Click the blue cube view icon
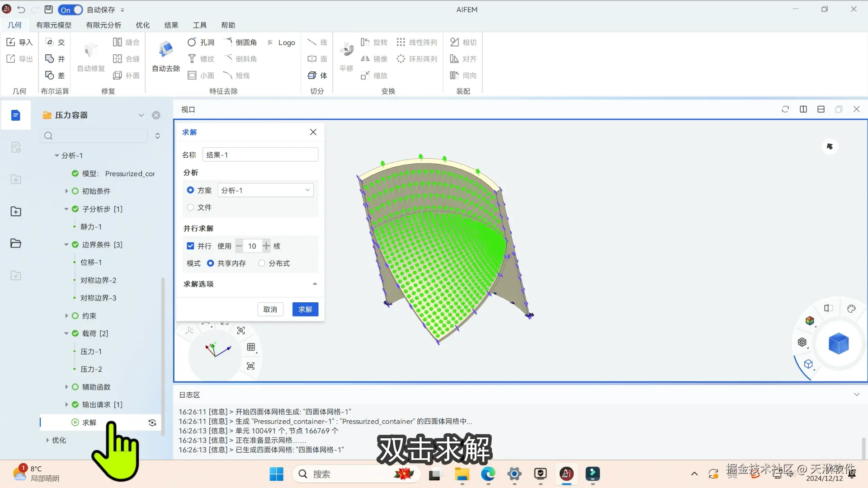This screenshot has height=488, width=868. [x=838, y=343]
